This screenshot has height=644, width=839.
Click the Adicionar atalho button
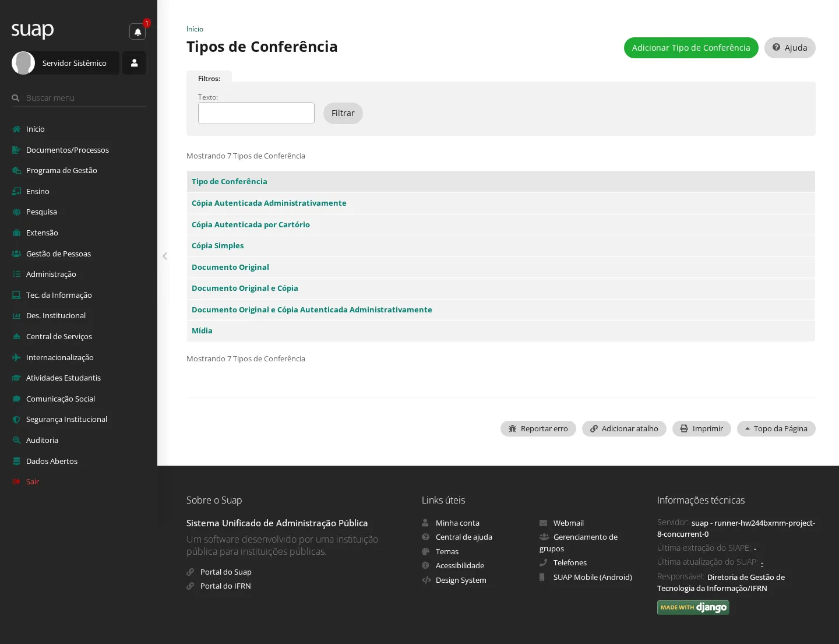click(624, 428)
